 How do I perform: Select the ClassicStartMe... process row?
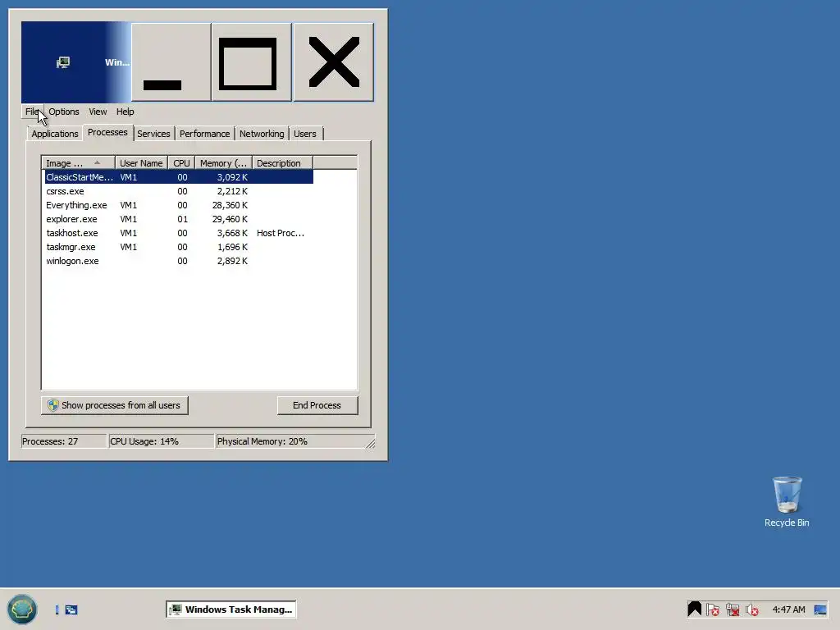pos(179,177)
